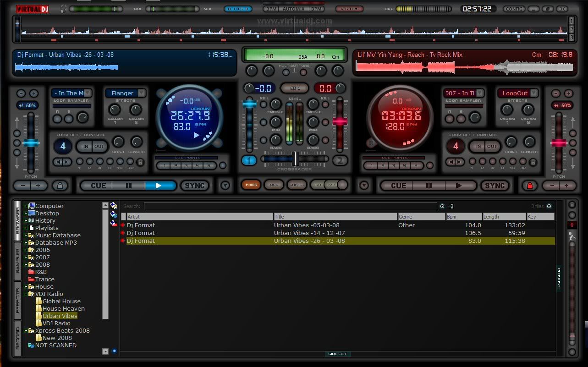Play the right deck
The width and height of the screenshot is (588, 367).
coord(460,186)
